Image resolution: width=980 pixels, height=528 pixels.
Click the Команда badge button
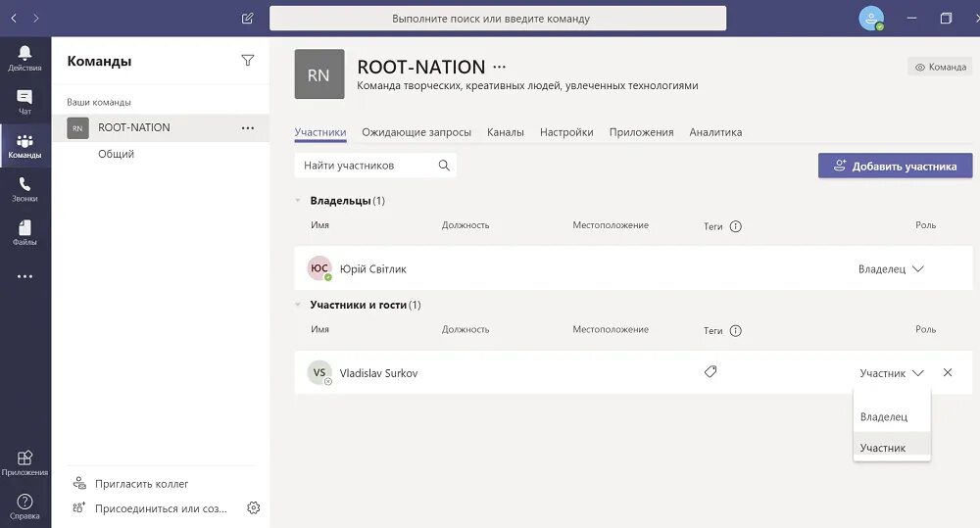tap(940, 67)
